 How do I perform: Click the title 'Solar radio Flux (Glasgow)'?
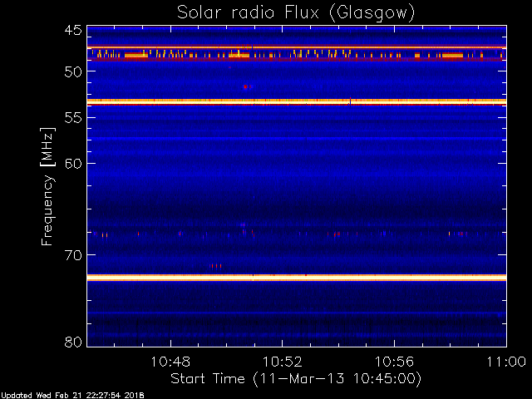tap(296, 13)
